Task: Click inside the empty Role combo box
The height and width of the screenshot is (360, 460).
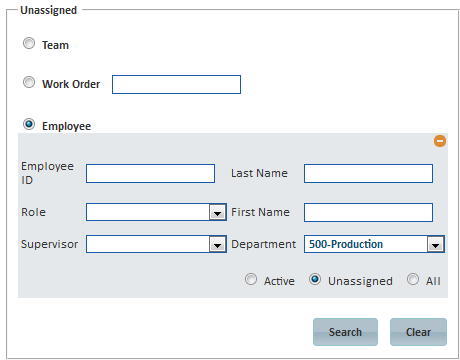Action: 148,212
